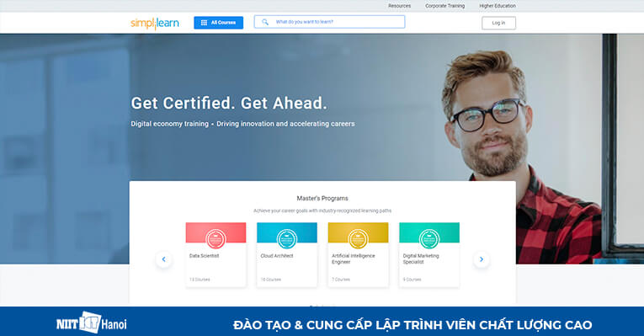Click the 'Master's Programs' heading
The image size is (644, 336).
click(x=322, y=199)
